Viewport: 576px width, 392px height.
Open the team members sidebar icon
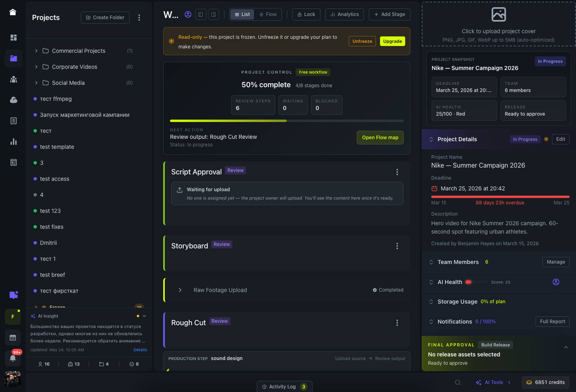14,79
